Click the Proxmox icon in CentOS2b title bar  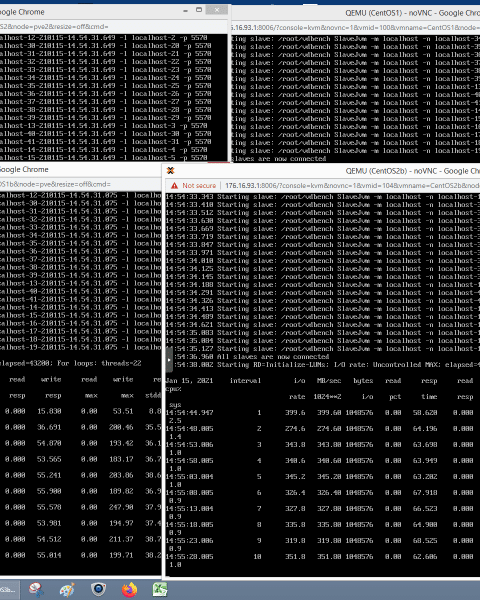tap(171, 171)
